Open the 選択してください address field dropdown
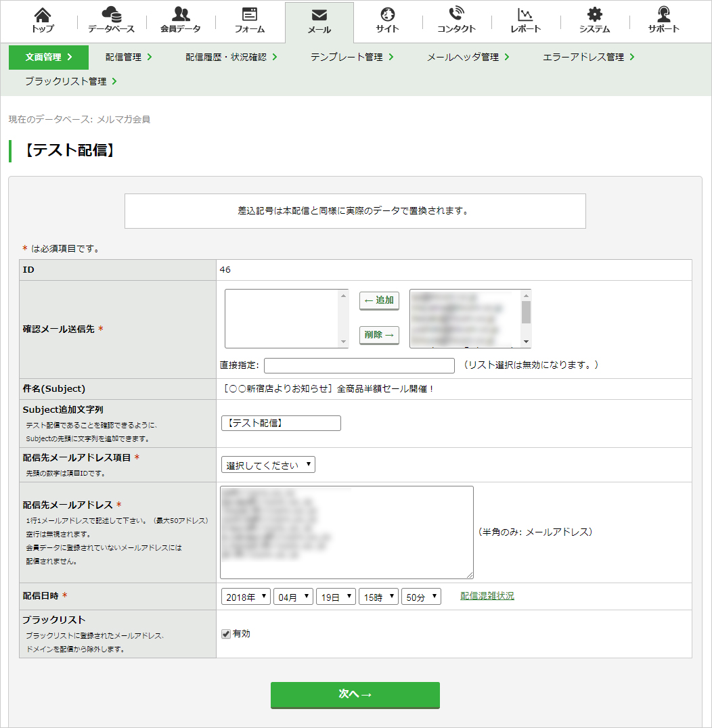This screenshot has height=728, width=712. [268, 465]
